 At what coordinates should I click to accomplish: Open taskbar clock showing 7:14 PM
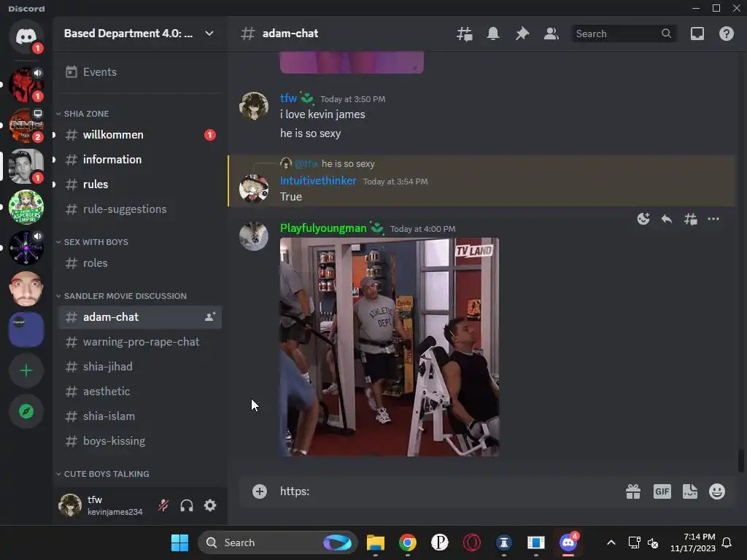[693, 542]
